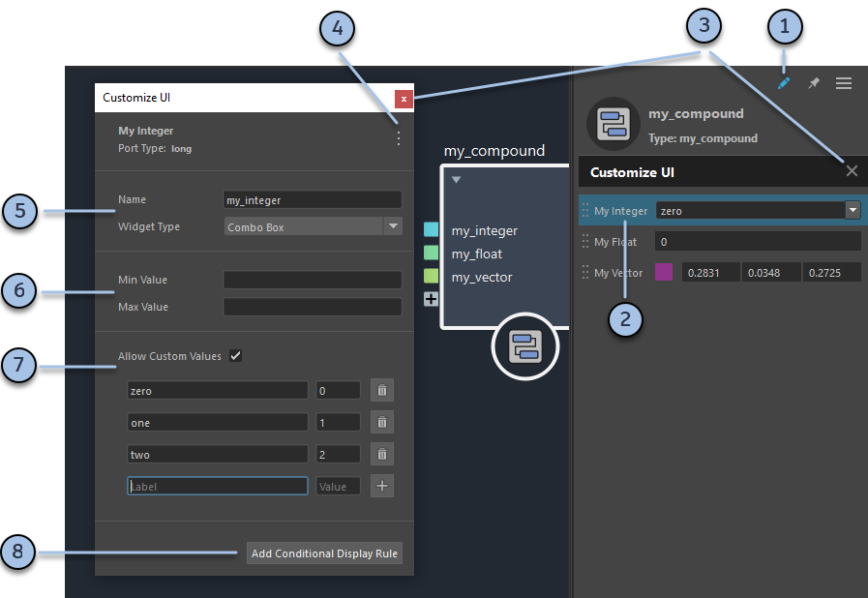This screenshot has width=868, height=598.
Task: Click the cyan port dot next to my_integer
Action: (x=430, y=230)
